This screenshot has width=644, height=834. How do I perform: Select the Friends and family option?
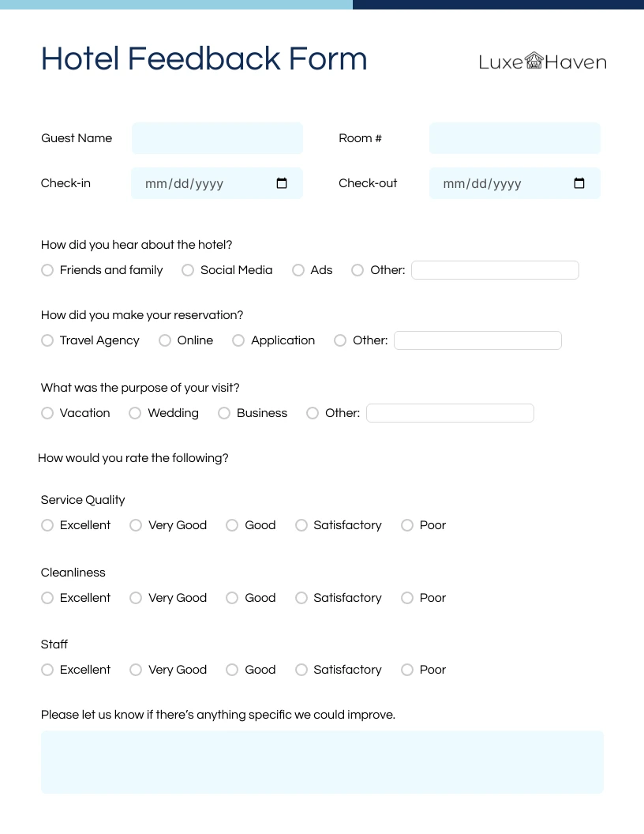[x=47, y=270]
